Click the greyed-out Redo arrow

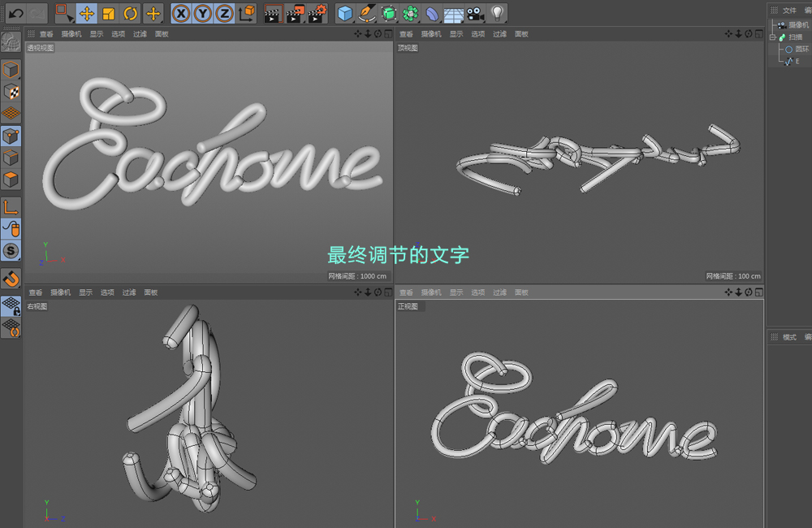coord(37,14)
